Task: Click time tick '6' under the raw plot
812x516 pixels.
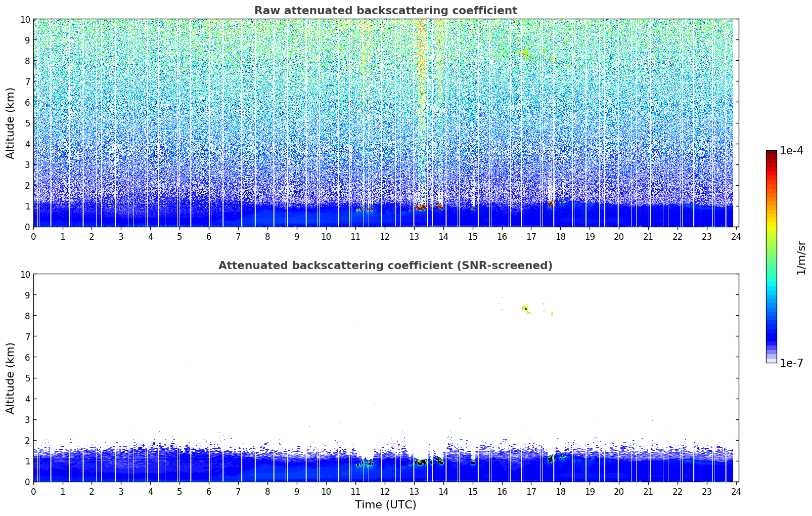Action: click(209, 236)
